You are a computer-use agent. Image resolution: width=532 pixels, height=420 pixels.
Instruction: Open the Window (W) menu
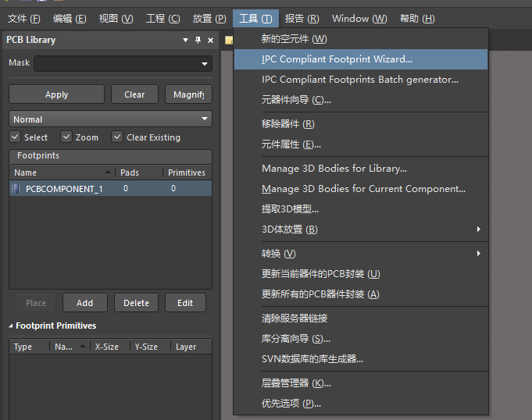tap(359, 18)
